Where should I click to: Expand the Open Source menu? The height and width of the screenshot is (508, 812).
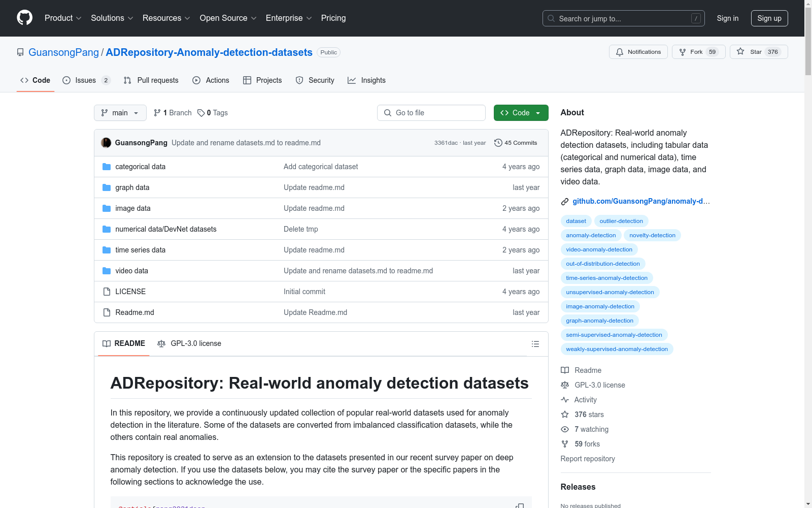228,18
